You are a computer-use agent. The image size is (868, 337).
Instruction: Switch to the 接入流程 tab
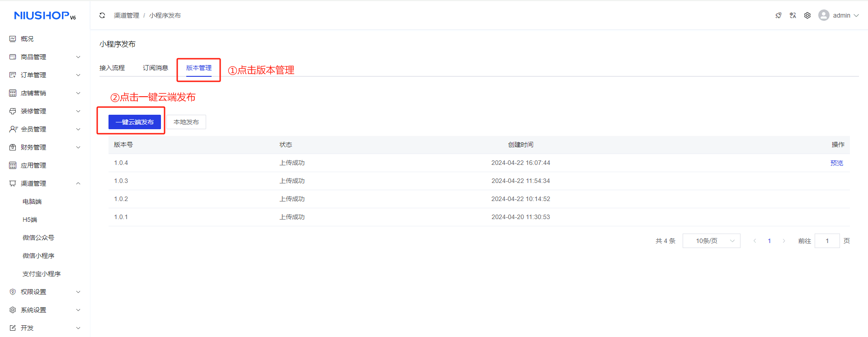click(x=112, y=68)
